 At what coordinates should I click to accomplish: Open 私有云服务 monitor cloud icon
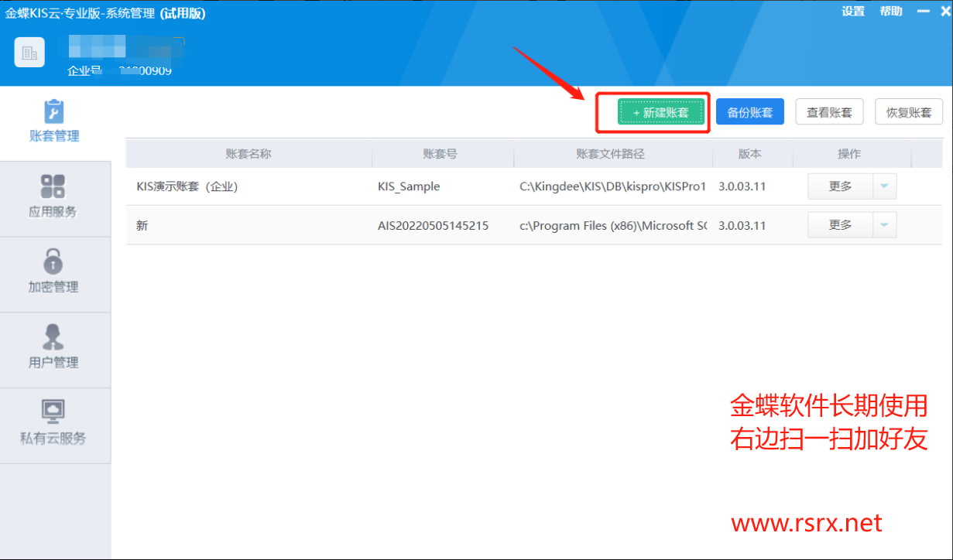click(53, 411)
